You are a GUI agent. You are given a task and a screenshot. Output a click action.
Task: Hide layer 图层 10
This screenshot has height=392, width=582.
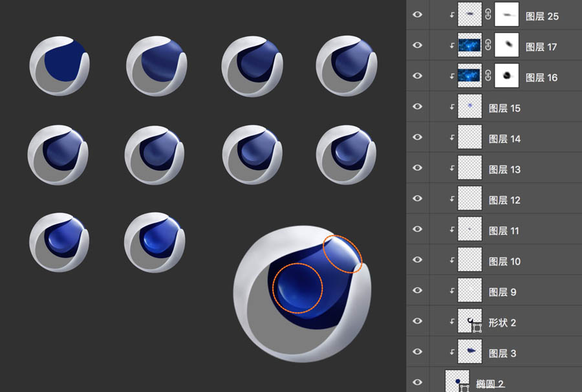[418, 259]
